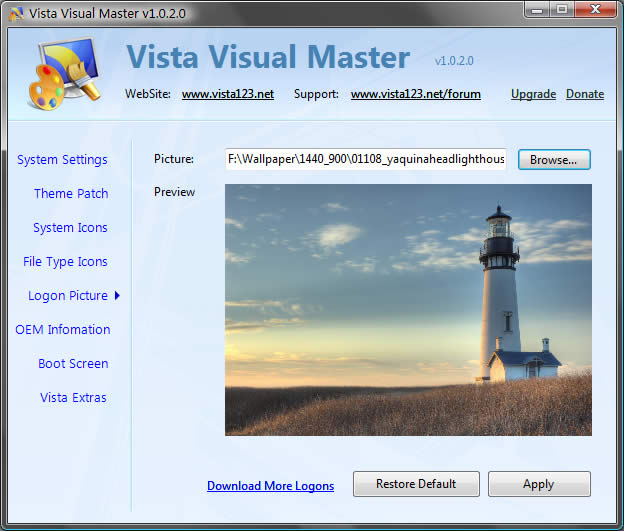Viewport: 624px width, 531px height.
Task: Visit the www.vista123.net website link
Action: (227, 94)
